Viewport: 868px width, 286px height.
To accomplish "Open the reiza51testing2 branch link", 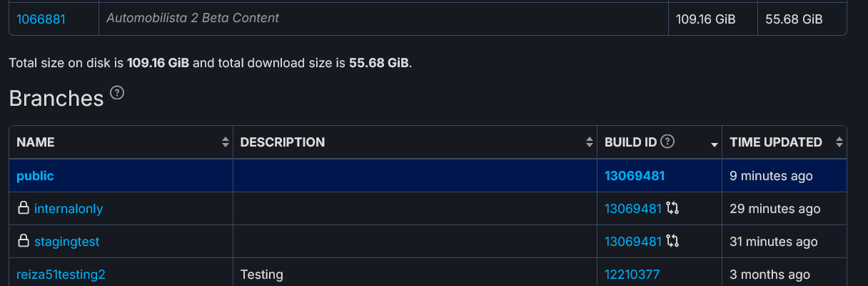I will [x=61, y=275].
